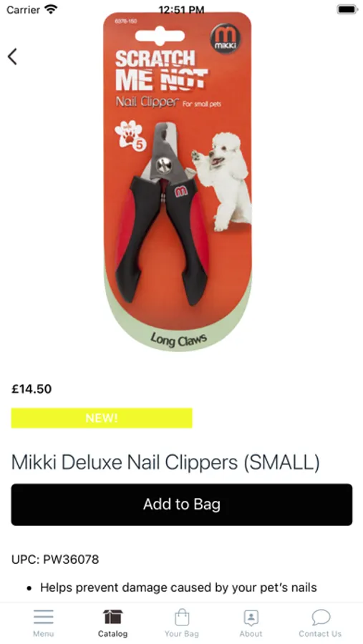Open the Contact Us speech bubble icon
363x644 pixels.
pos(321,617)
